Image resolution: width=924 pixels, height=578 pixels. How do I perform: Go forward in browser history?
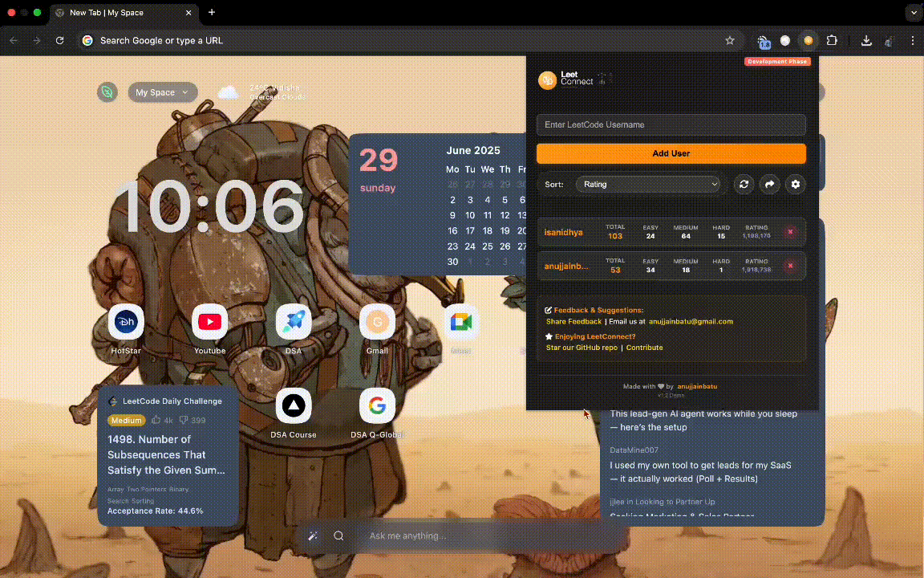tap(37, 41)
